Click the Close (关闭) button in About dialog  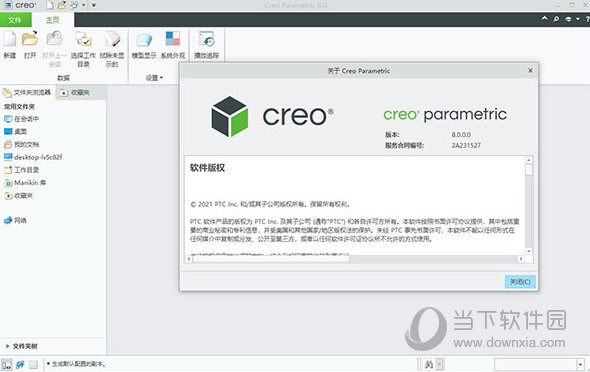click(520, 282)
